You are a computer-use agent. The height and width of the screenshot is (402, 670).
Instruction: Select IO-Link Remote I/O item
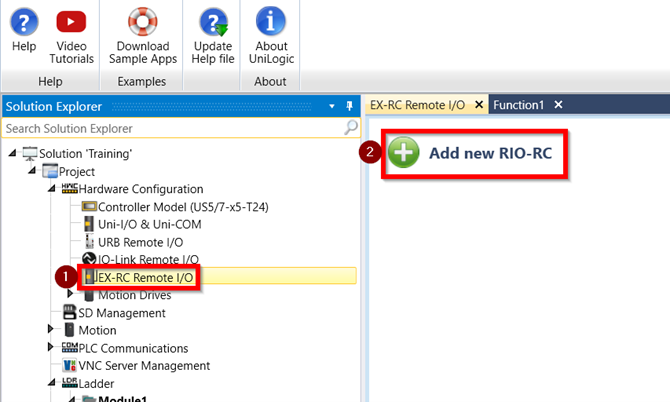pyautogui.click(x=148, y=260)
